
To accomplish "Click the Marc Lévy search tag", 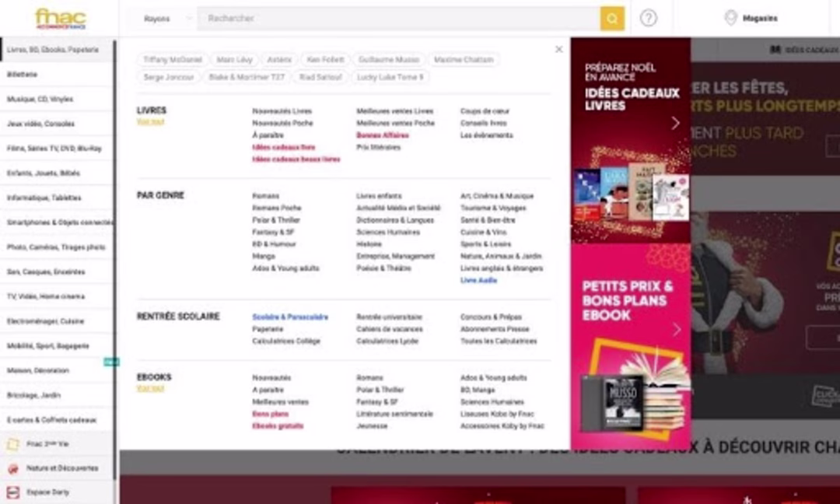I will (234, 59).
